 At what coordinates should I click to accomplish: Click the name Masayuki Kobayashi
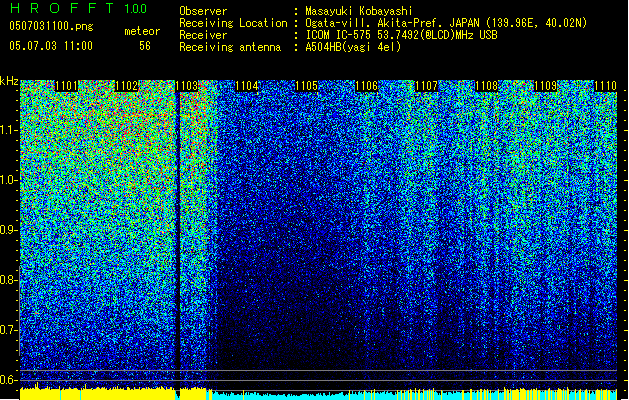point(359,11)
